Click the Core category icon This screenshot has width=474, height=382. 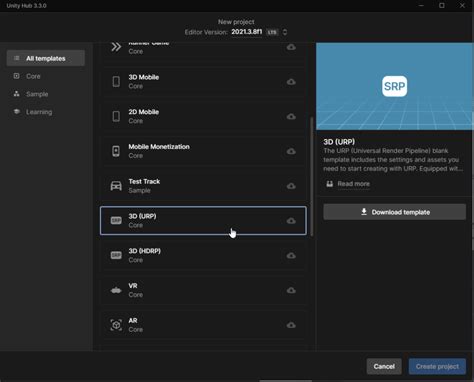16,76
